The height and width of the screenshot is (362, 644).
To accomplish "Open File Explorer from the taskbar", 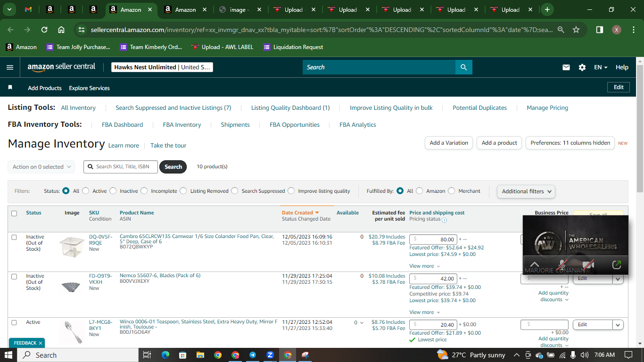I will click(200, 355).
